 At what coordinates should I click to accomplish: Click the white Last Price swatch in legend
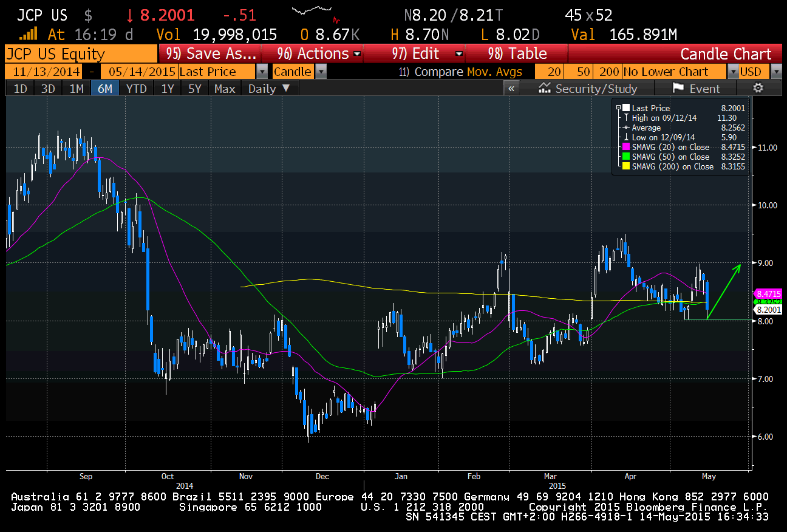pyautogui.click(x=625, y=108)
